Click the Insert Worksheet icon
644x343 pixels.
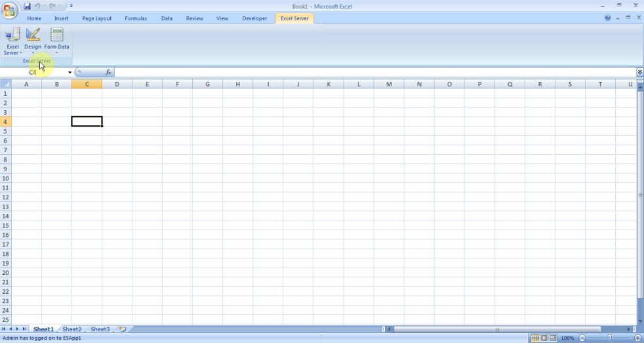[x=123, y=329]
